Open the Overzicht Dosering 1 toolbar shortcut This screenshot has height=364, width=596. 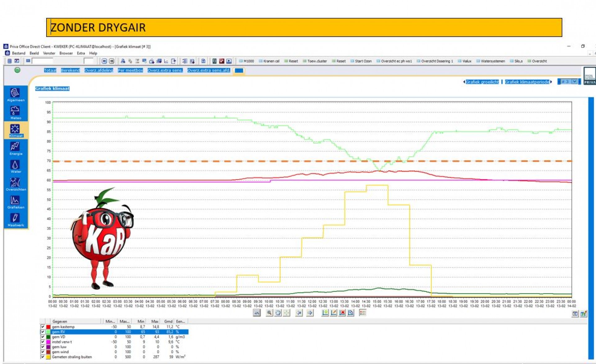pos(435,61)
